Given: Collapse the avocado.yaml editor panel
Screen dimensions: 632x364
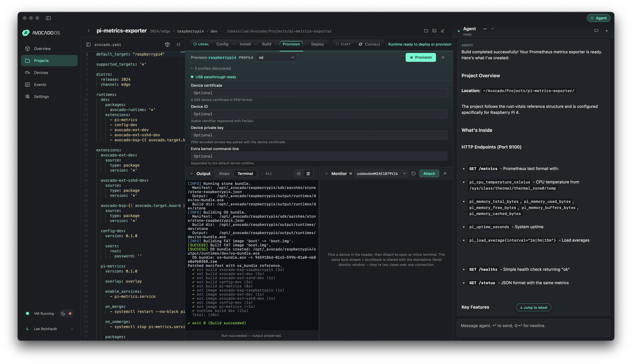Looking at the screenshot, I should click(178, 44).
